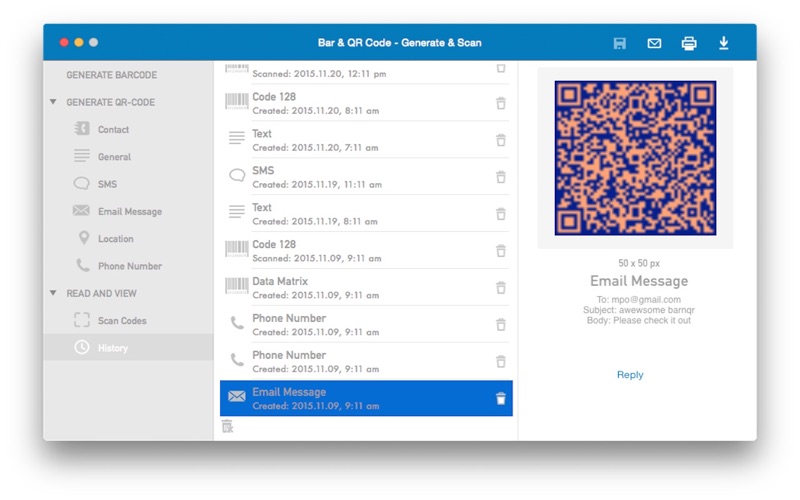Screen dimensions: 800x500
Task: Delete Code 128 scanned 2015.11.09 entry
Action: (x=501, y=251)
